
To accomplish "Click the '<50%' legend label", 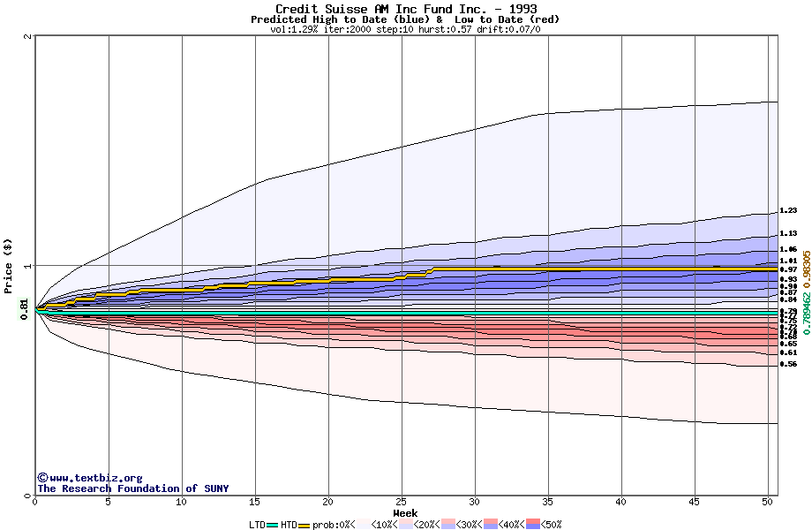I will 552,525.
